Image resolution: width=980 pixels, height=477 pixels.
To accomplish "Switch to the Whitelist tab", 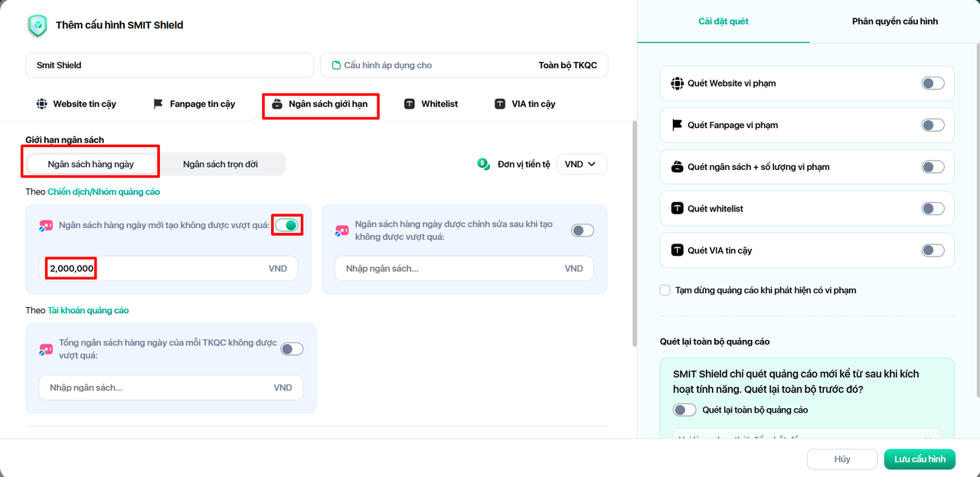I will 431,104.
